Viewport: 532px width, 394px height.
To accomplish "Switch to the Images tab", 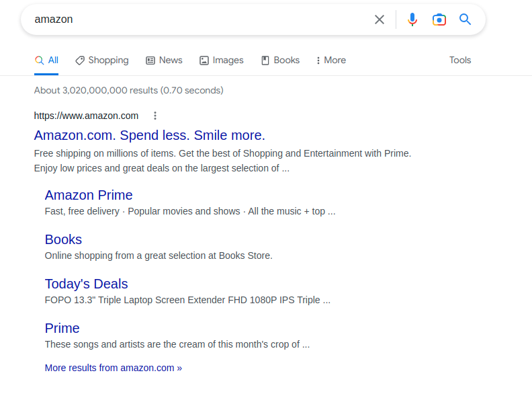I will coord(222,61).
